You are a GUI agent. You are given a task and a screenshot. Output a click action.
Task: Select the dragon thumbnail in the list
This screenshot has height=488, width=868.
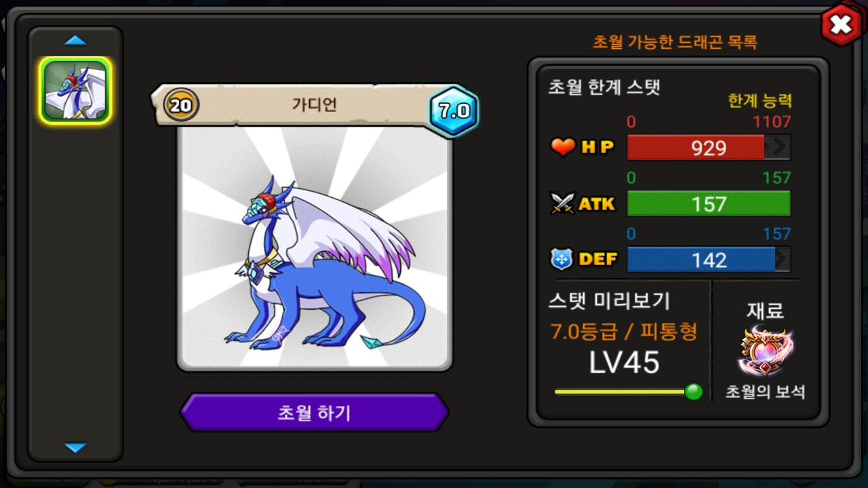[75, 90]
